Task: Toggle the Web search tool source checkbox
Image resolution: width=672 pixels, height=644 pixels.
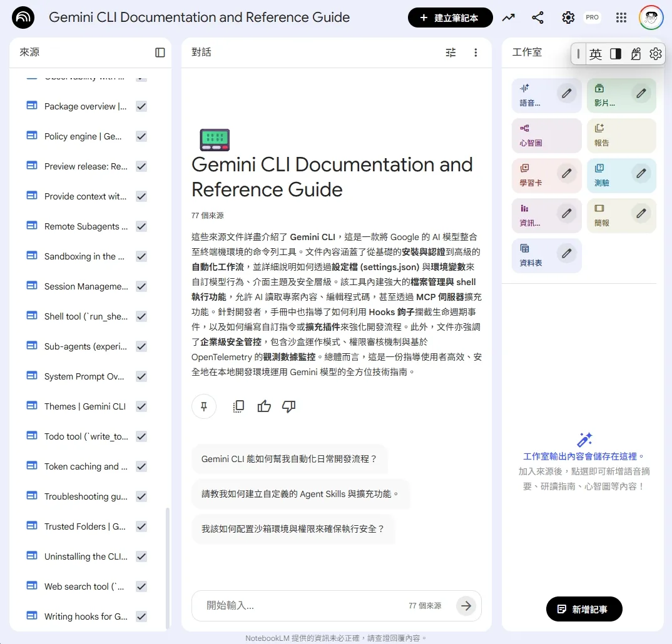Action: tap(141, 586)
